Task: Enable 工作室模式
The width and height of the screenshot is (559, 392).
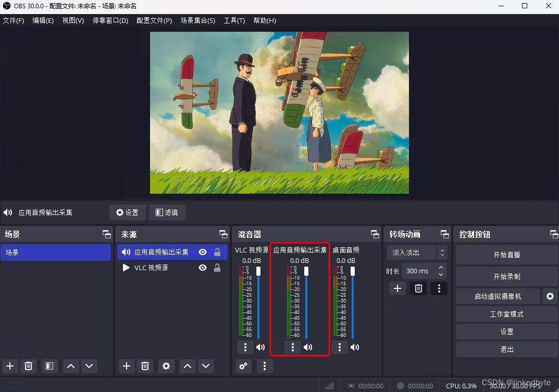Action: tap(506, 314)
